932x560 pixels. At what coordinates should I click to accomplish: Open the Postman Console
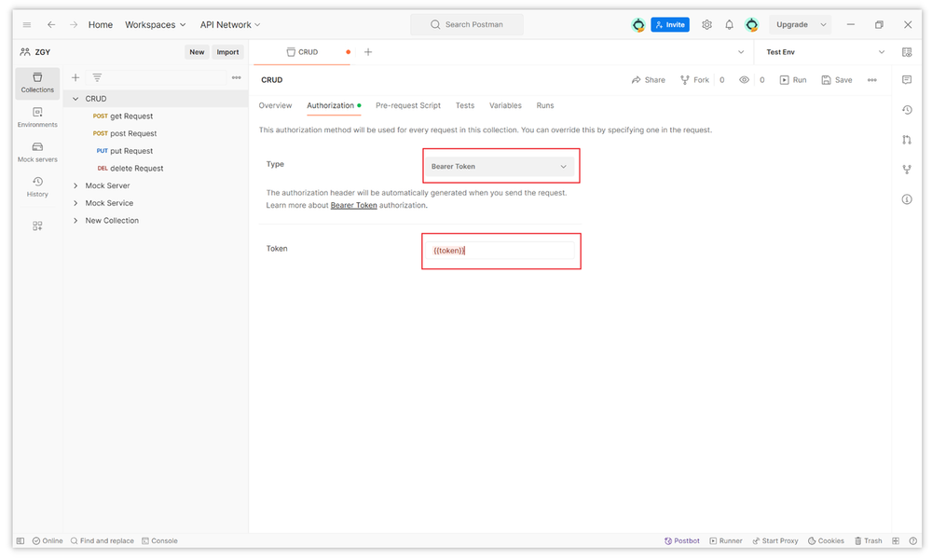pyautogui.click(x=159, y=540)
